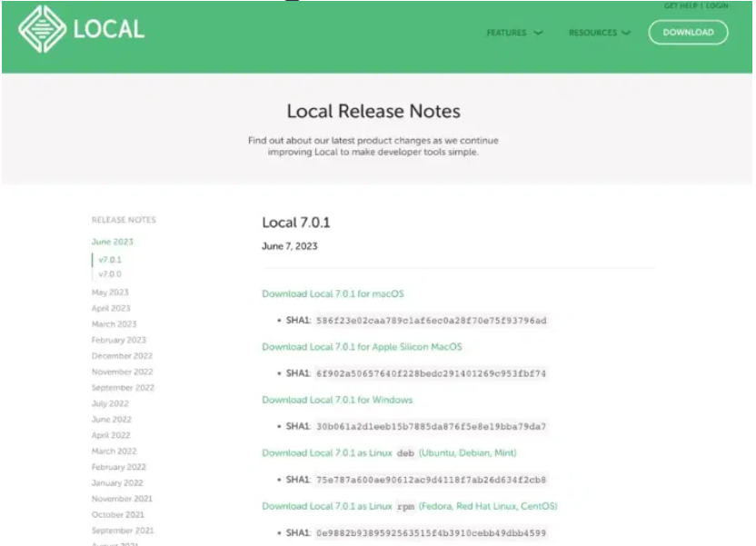Click the macOS SHA1 hash beginning 586f23e0
756x546 pixels.
tap(431, 321)
